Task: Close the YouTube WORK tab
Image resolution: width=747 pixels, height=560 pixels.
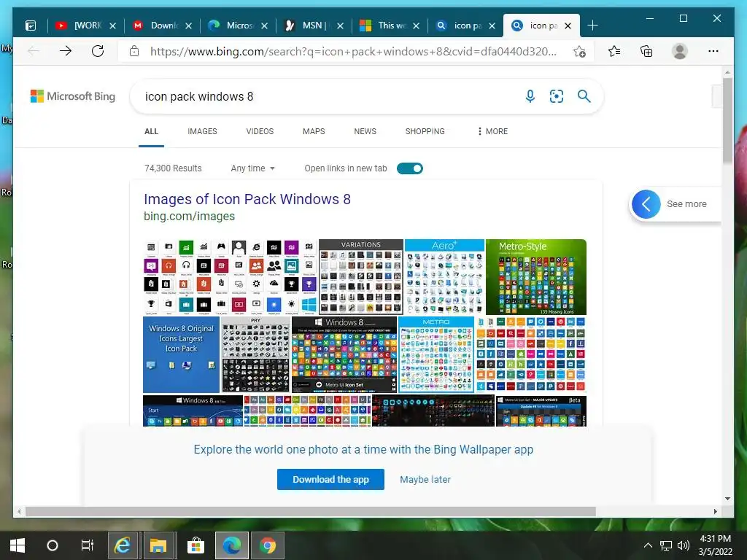Action: [x=112, y=26]
